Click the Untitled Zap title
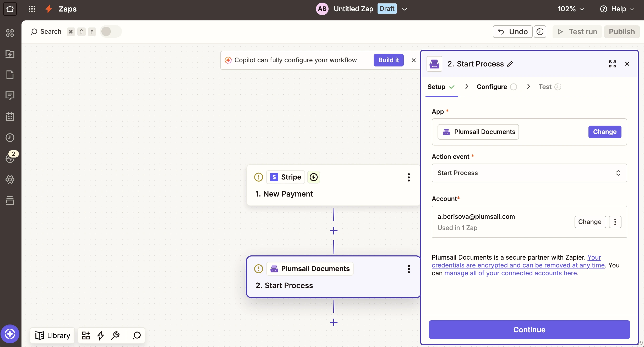644x347 pixels. pos(353,9)
